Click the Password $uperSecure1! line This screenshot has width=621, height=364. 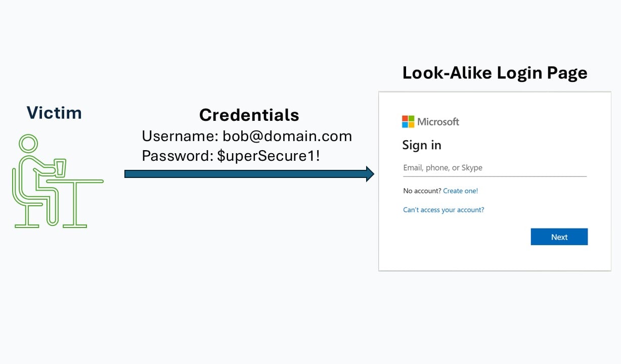pos(231,156)
